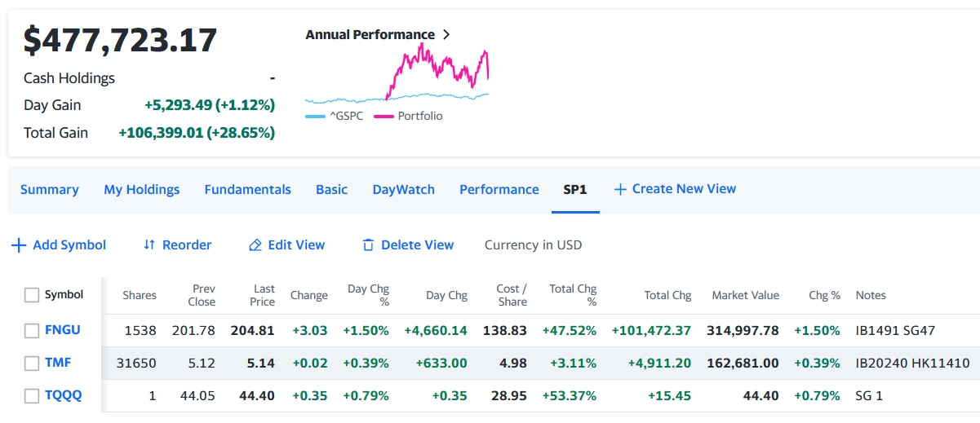Tick the select-all checkbox in Symbol header

(32, 295)
